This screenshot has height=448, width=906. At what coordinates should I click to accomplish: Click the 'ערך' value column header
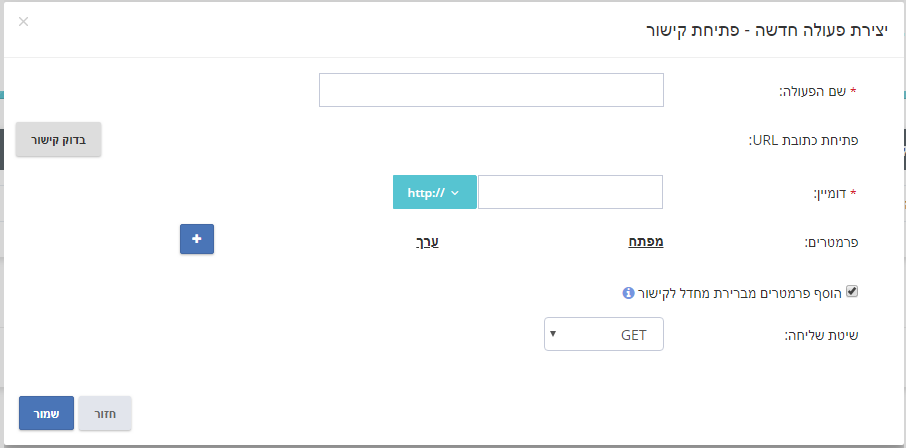click(428, 242)
